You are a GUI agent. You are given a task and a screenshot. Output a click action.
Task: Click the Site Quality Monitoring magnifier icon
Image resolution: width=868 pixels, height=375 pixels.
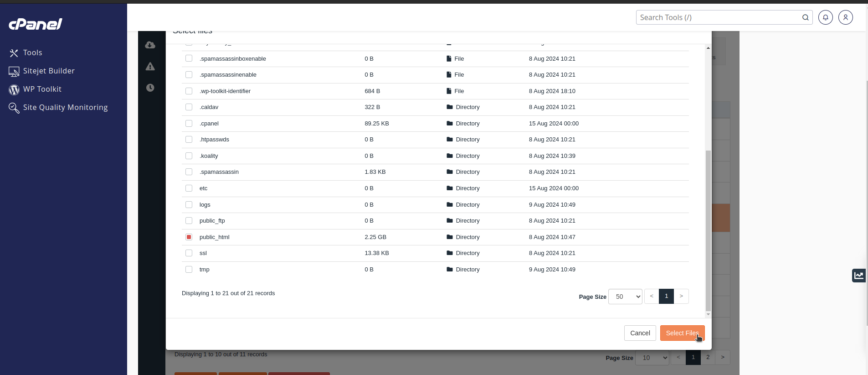(x=14, y=108)
